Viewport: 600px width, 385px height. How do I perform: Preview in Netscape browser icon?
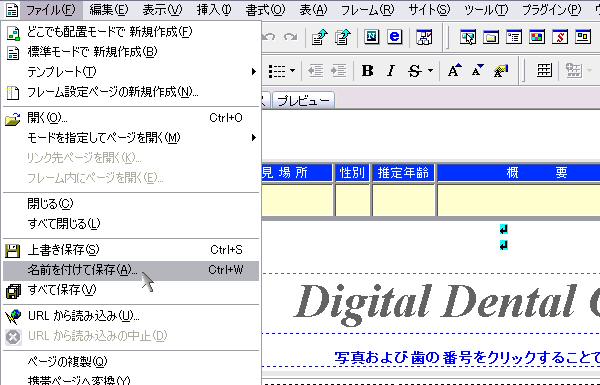372,37
